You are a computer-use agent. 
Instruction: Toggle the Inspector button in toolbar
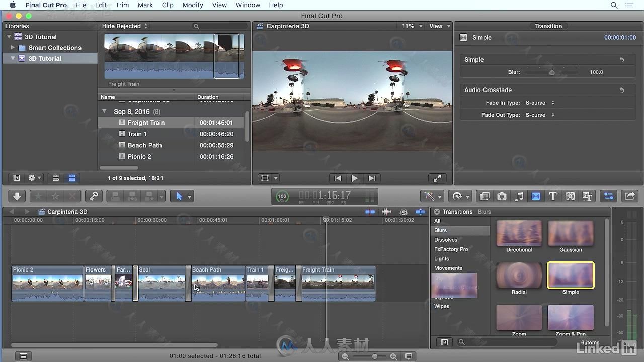click(609, 196)
